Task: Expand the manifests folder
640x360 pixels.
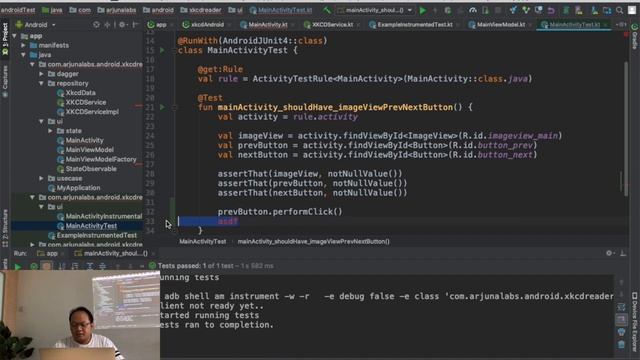Action: point(24,45)
